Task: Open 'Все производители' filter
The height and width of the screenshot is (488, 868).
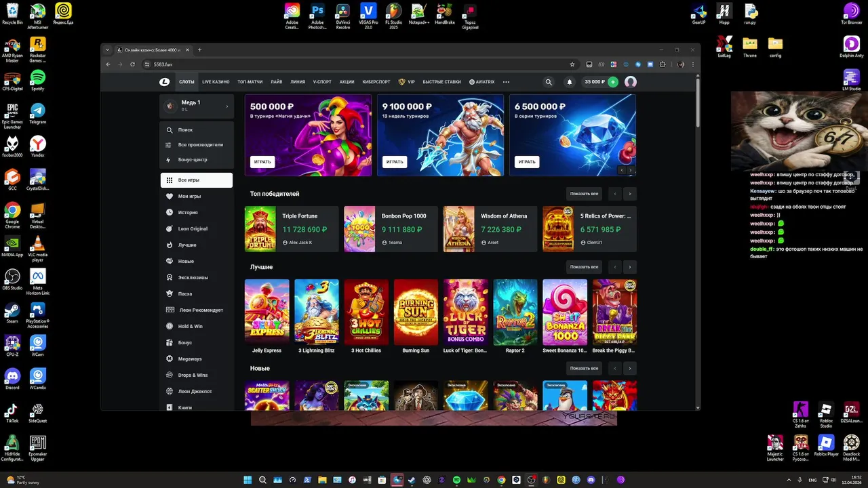Action: click(x=197, y=144)
